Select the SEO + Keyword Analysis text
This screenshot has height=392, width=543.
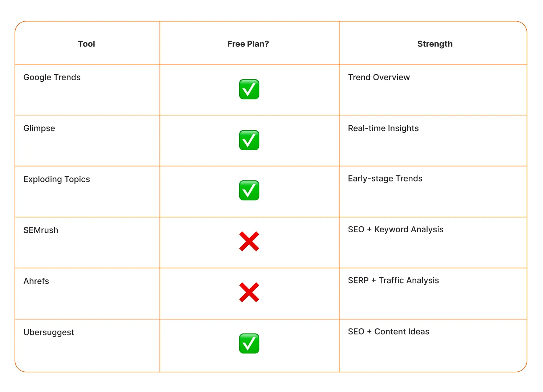(x=396, y=229)
